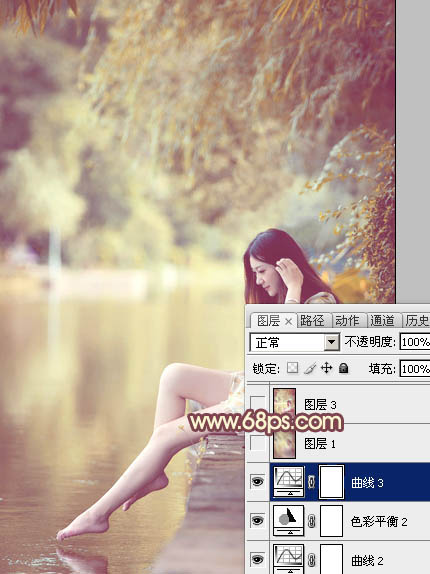Click the lock image pixels brush icon
Viewport: 430px width, 574px height.
click(x=310, y=368)
